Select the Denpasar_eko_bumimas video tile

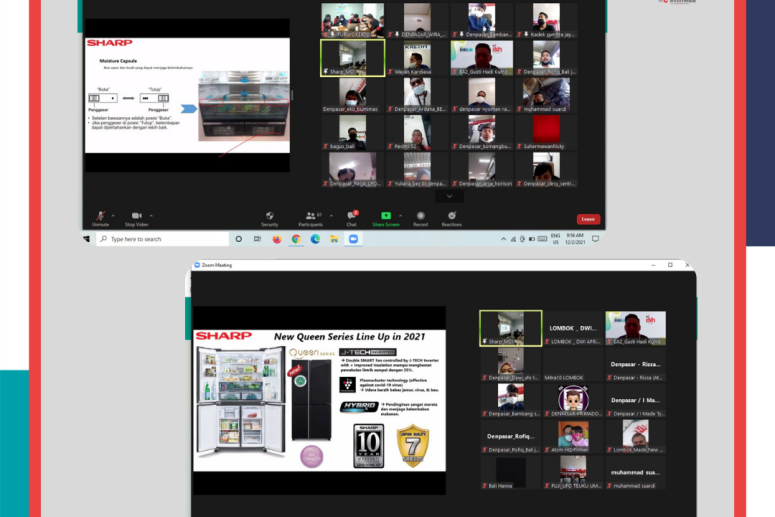click(x=352, y=95)
